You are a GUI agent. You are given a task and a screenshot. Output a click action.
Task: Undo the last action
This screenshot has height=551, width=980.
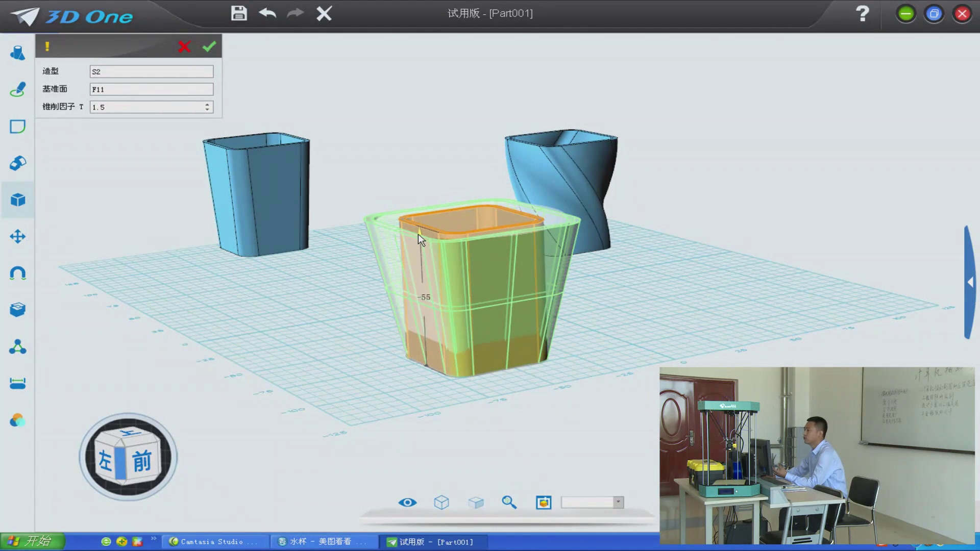click(267, 13)
